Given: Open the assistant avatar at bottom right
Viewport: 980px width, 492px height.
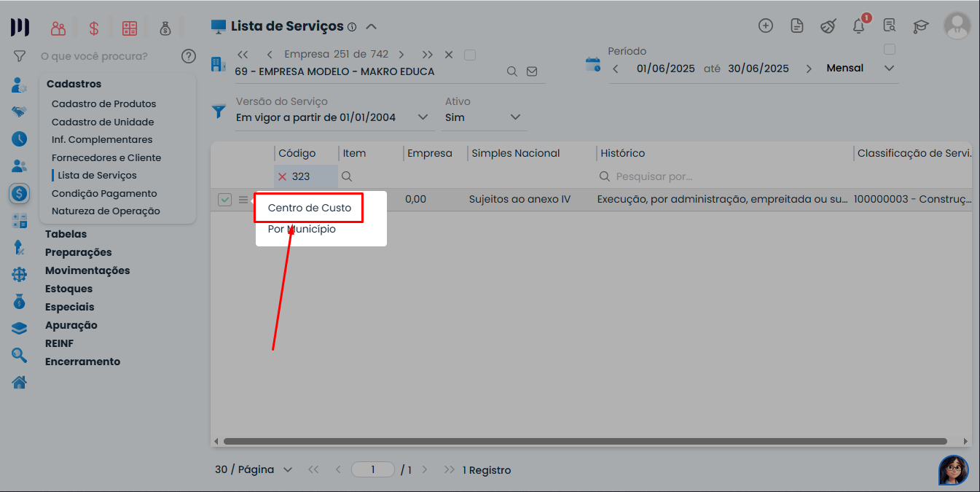Looking at the screenshot, I should (954, 470).
